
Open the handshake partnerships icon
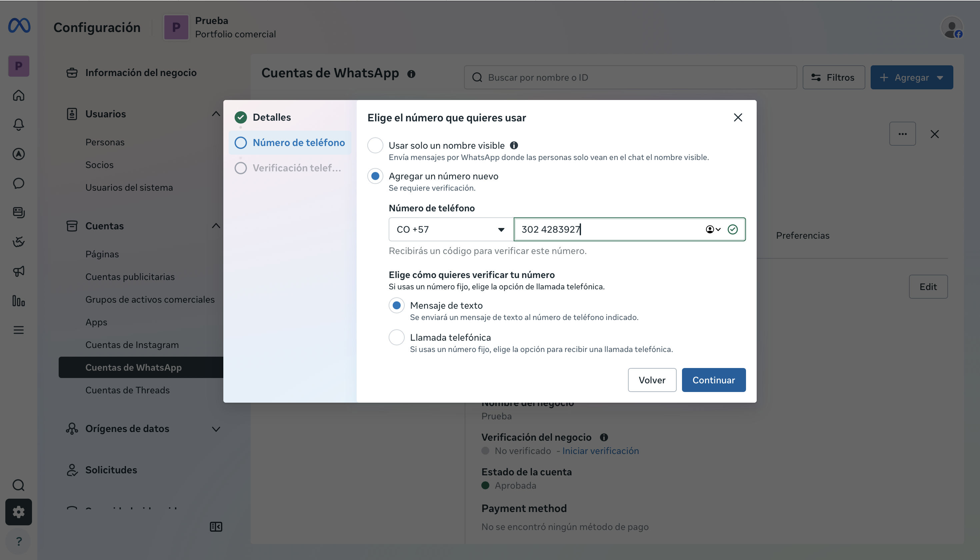[18, 242]
